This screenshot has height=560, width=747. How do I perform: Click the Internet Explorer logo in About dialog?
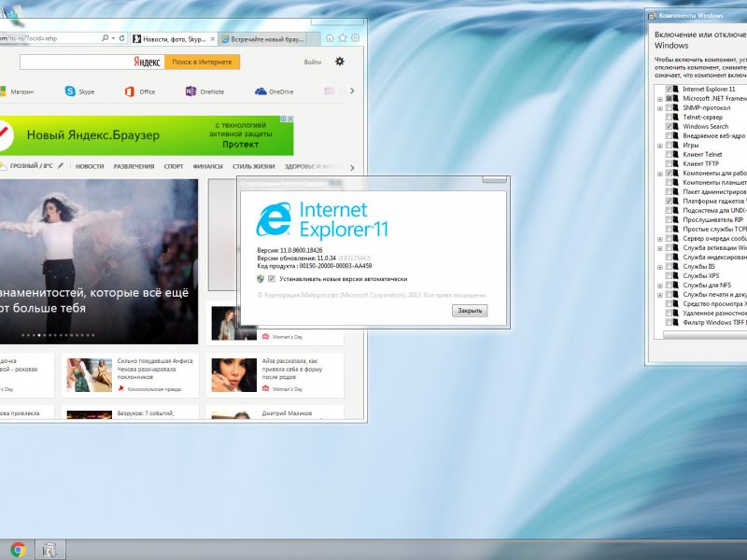point(274,219)
